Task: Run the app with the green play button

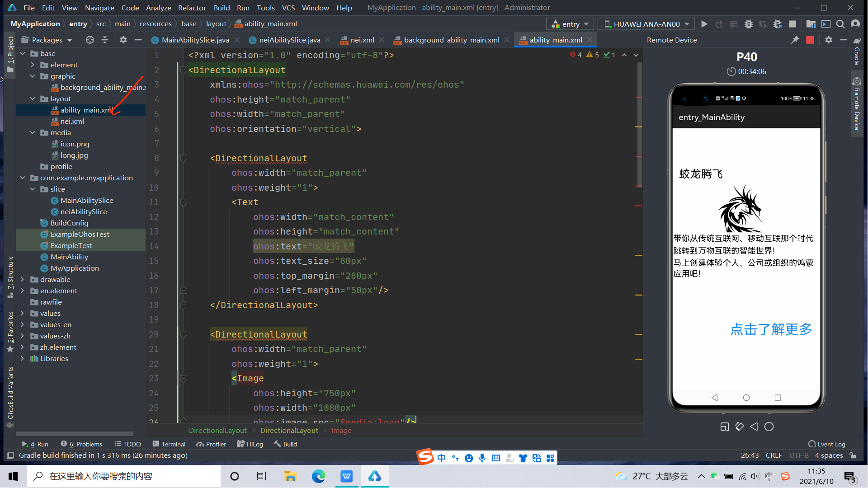Action: [704, 24]
